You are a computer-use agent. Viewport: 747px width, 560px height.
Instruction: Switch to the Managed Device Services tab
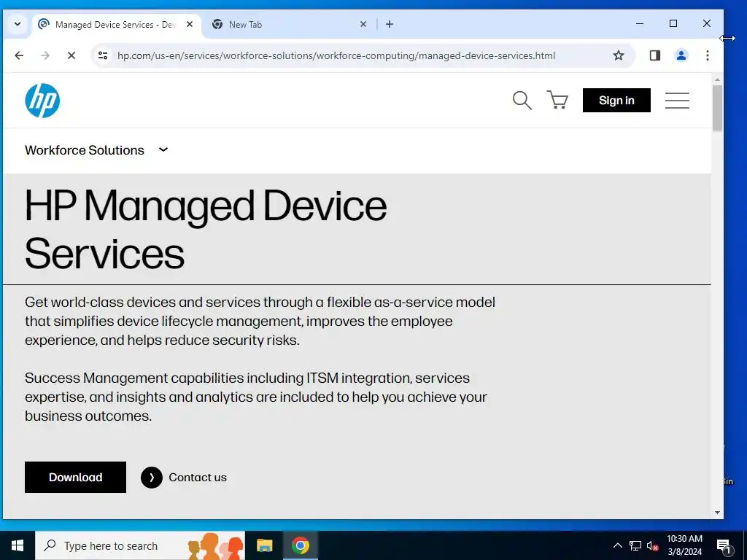(x=117, y=24)
